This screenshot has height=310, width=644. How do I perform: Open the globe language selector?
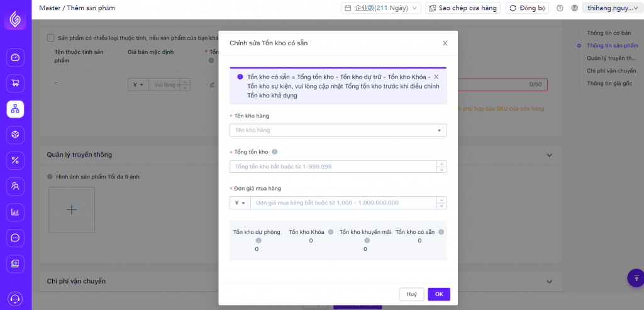tap(575, 8)
